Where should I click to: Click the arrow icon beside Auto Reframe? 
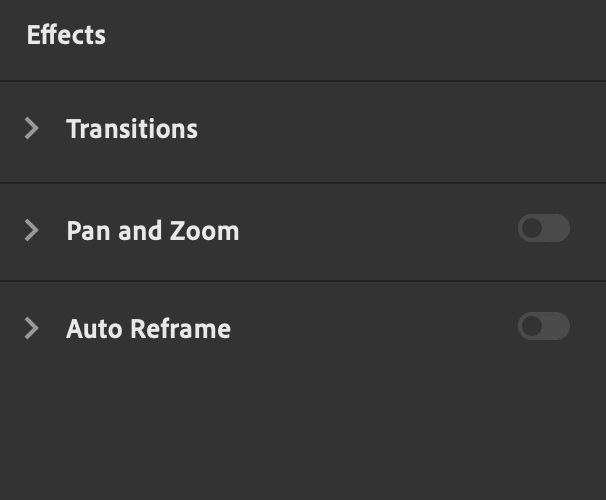coord(32,328)
